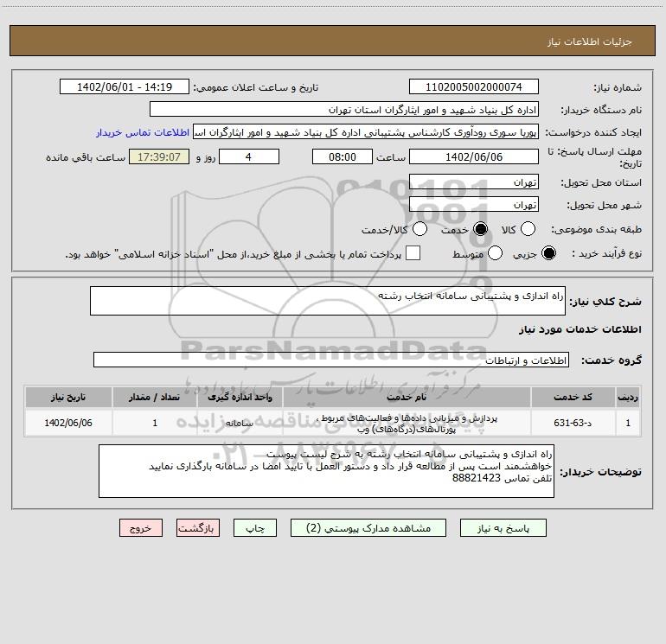Click the unit cell سامانه
The image size is (666, 644).
[240, 423]
